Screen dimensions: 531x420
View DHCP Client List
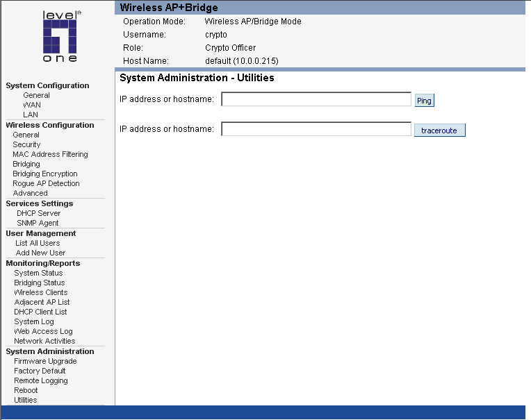40,312
